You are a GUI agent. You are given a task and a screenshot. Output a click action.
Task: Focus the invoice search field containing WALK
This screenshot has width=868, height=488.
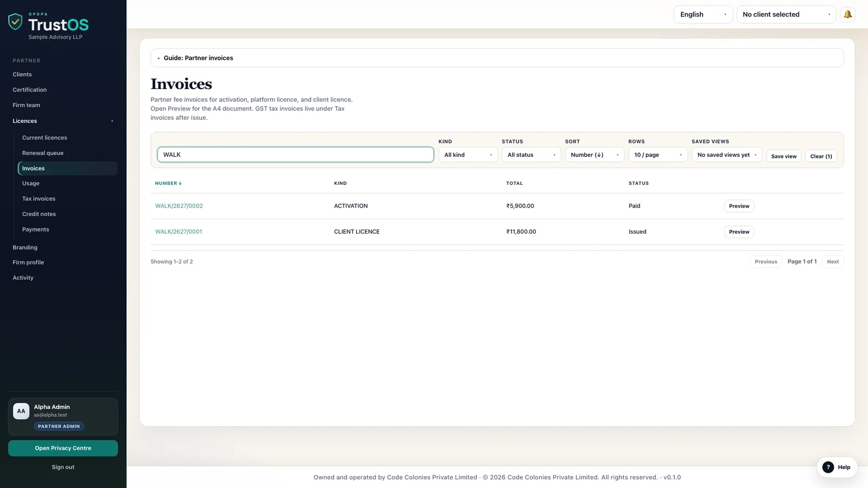click(296, 155)
